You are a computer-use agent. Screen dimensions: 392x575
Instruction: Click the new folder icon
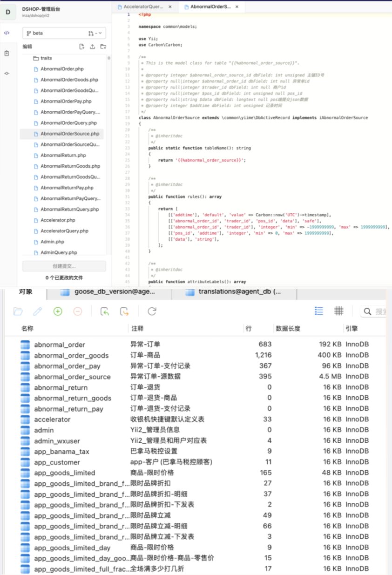pyautogui.click(x=103, y=47)
